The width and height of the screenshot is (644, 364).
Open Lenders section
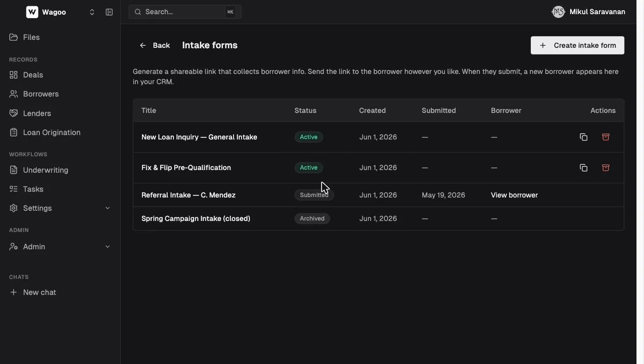[x=60, y=113]
